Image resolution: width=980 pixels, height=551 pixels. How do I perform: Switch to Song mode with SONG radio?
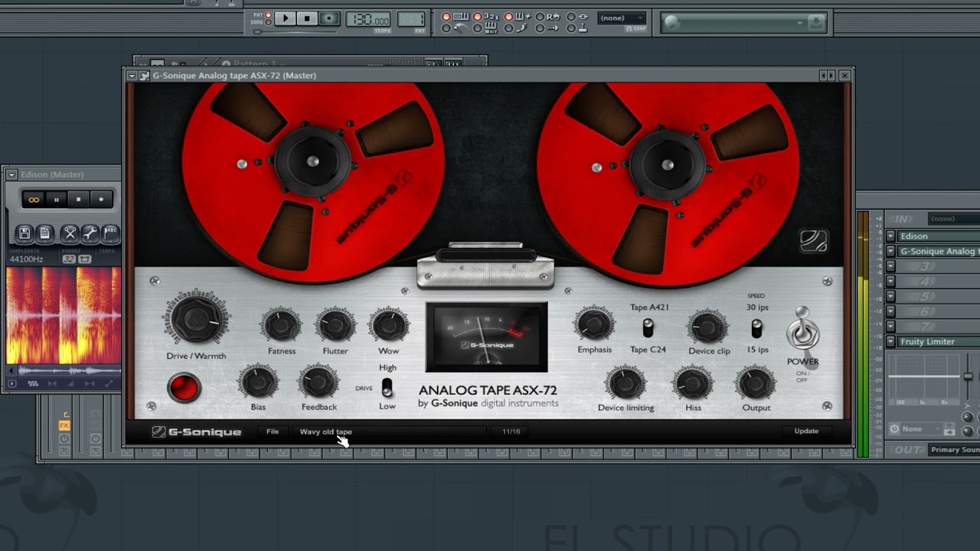[x=268, y=22]
